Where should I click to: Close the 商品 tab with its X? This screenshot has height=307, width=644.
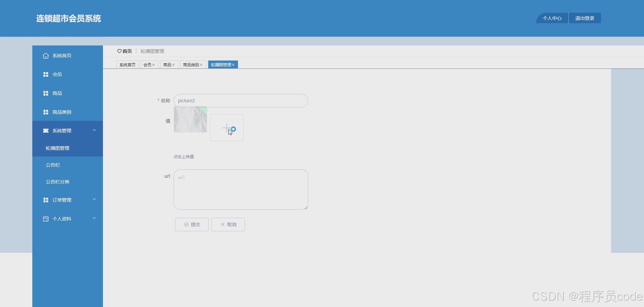[x=173, y=65]
